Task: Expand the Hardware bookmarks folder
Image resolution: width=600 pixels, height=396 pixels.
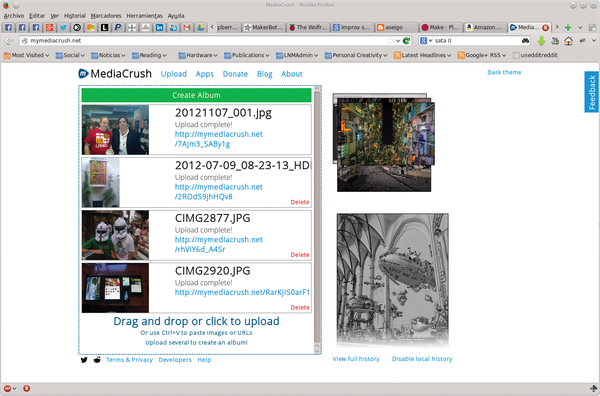Action: click(198, 55)
